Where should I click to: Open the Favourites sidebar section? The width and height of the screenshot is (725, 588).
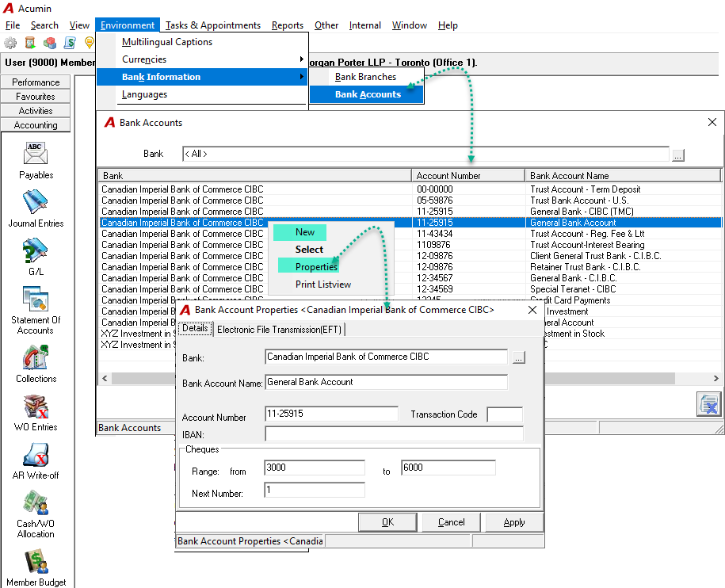(36, 96)
